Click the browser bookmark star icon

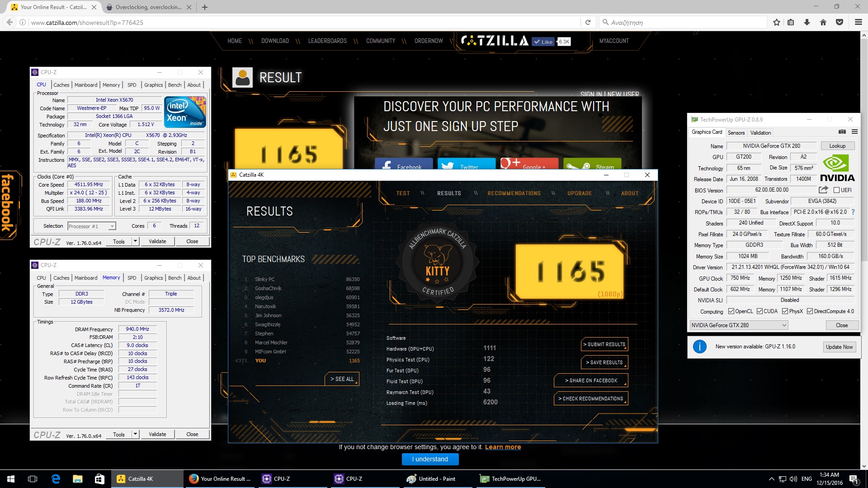(x=777, y=22)
